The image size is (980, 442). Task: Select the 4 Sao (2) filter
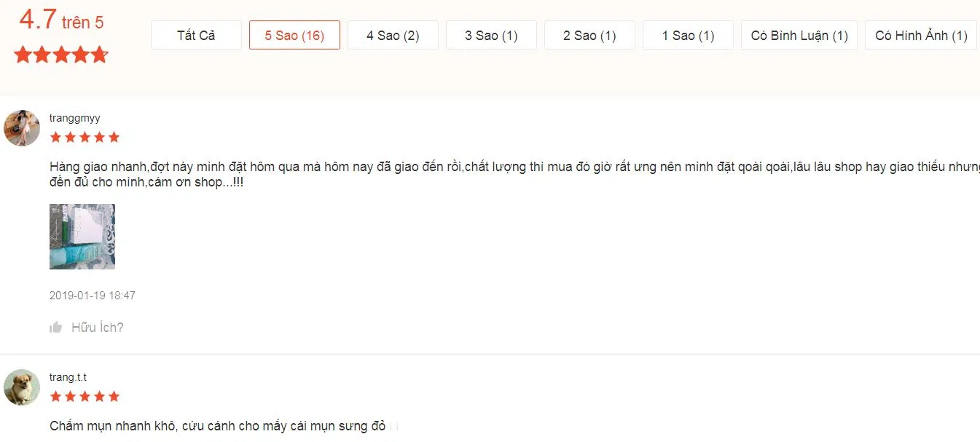click(x=393, y=34)
